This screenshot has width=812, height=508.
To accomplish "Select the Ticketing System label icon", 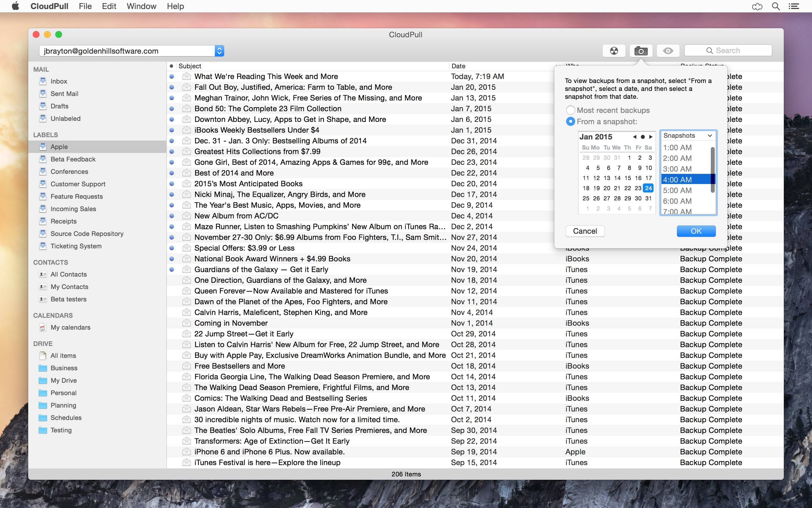I will (43, 246).
